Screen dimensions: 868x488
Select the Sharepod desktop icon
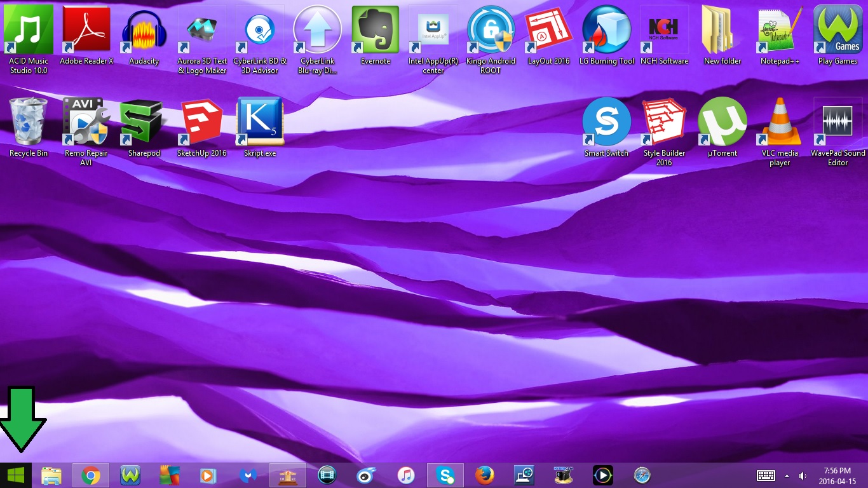coord(144,128)
